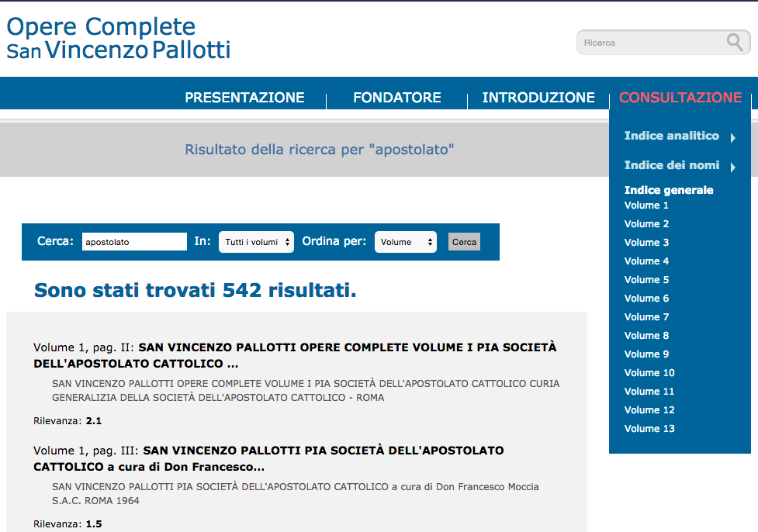Click the 'Risultato della ricerca per "apostolato"' title
This screenshot has width=758, height=532.
click(320, 150)
